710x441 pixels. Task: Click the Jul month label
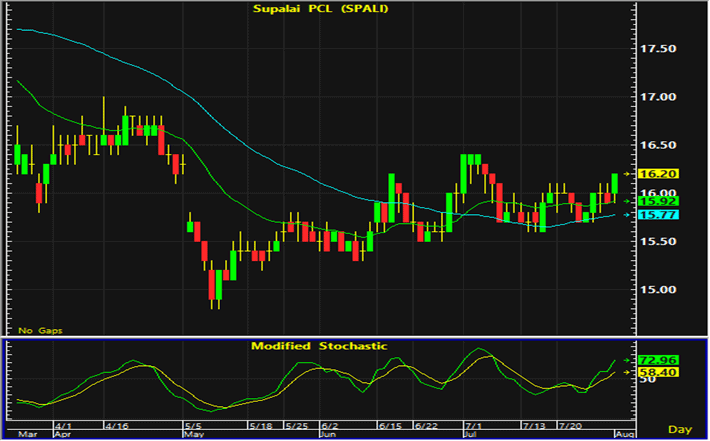pos(471,435)
